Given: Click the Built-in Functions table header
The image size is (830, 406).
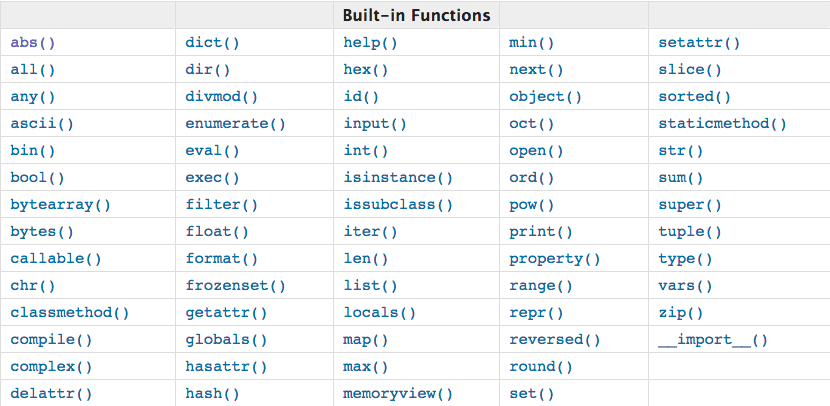Looking at the screenshot, I should [x=416, y=16].
